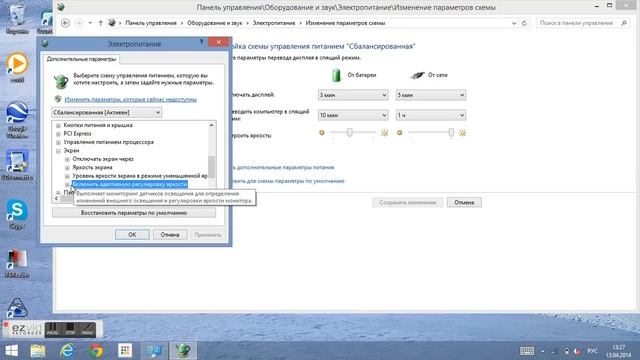Open the on-screen keyboard tray icon
Image resolution: width=640 pixels, height=360 pixels.
click(x=527, y=351)
